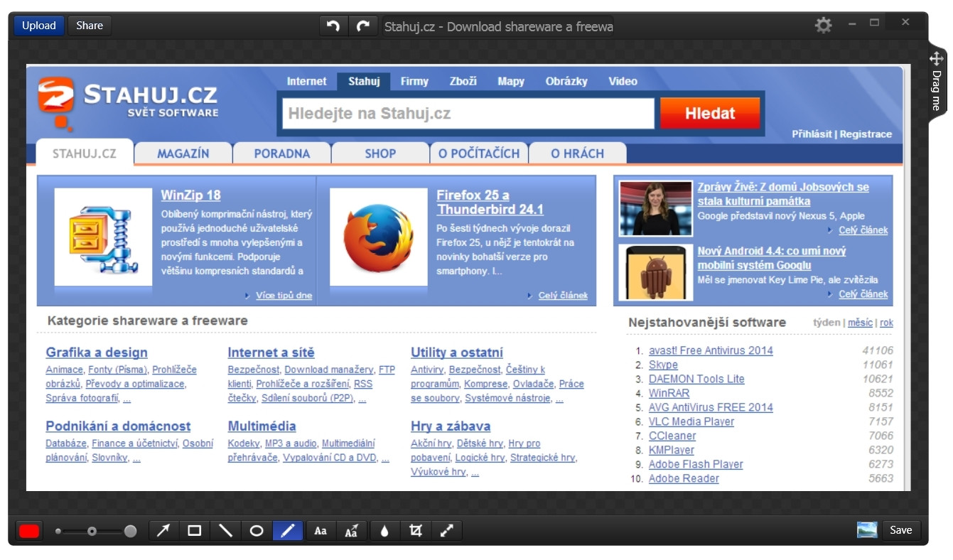Upload the screenshot
This screenshot has height=560, width=953.
coord(38,26)
